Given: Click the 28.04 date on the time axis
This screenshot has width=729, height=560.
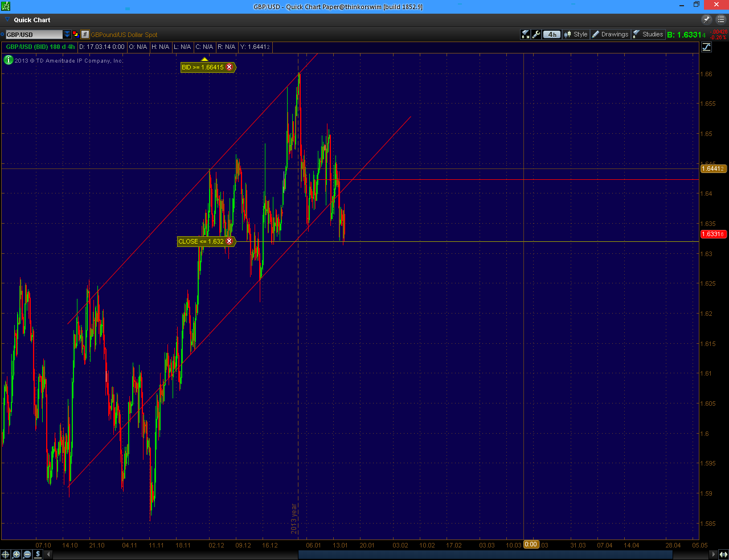Looking at the screenshot, I should pos(673,545).
